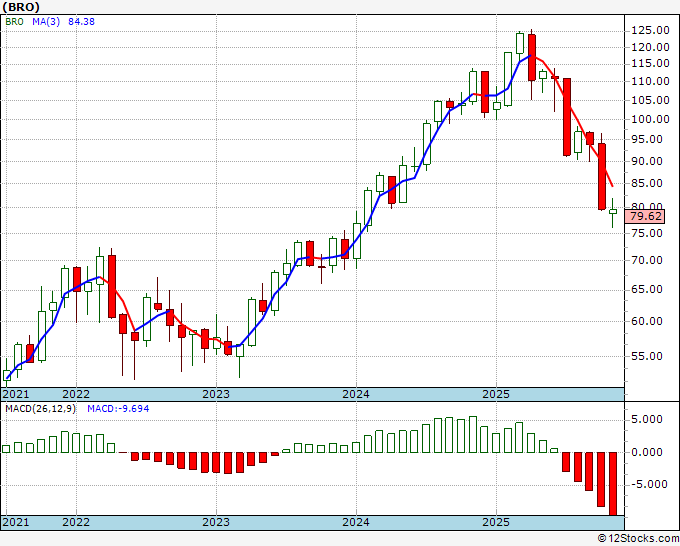680x546 pixels.
Task: Click the 2024 label on MACD axis
Action: tap(356, 522)
